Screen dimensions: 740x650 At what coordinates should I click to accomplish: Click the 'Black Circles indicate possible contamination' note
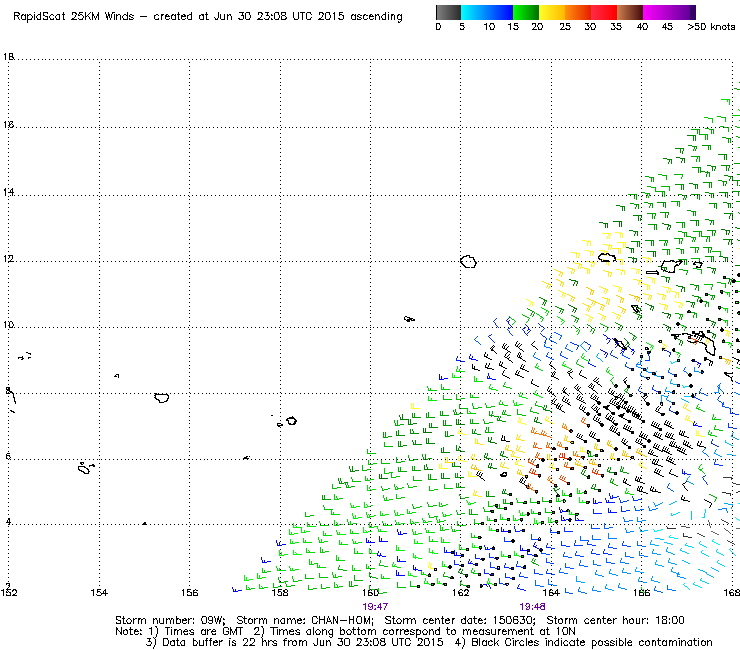592,642
